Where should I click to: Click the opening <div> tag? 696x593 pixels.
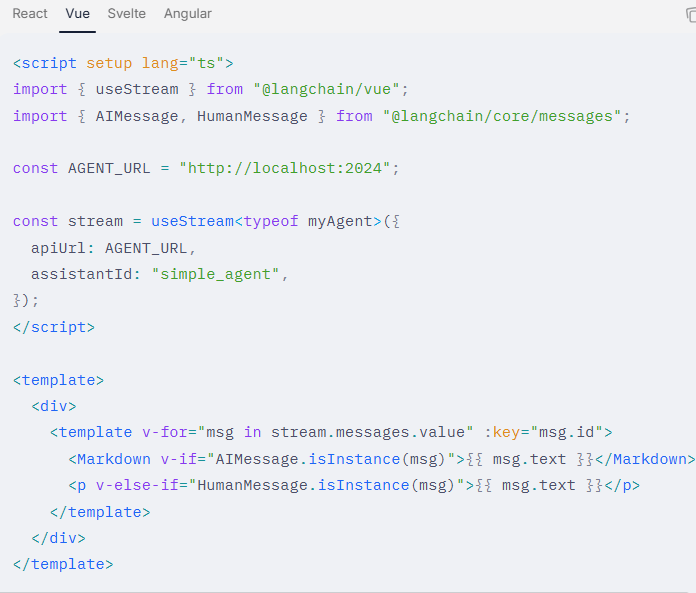tap(54, 406)
